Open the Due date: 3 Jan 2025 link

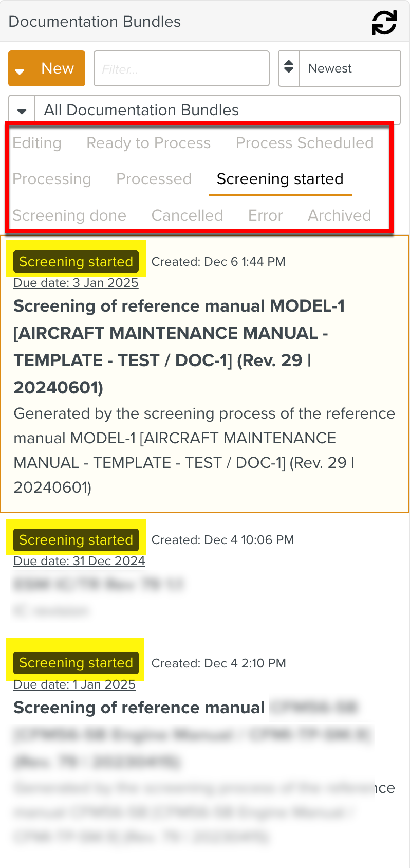(x=76, y=283)
